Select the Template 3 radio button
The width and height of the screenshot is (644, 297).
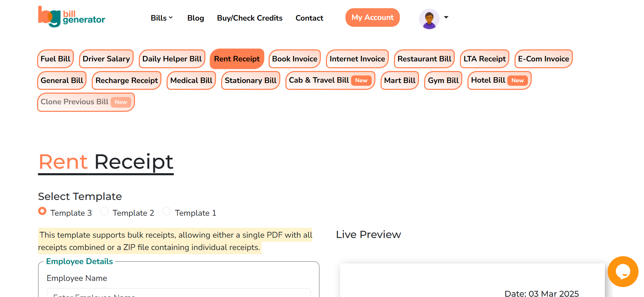pos(42,211)
